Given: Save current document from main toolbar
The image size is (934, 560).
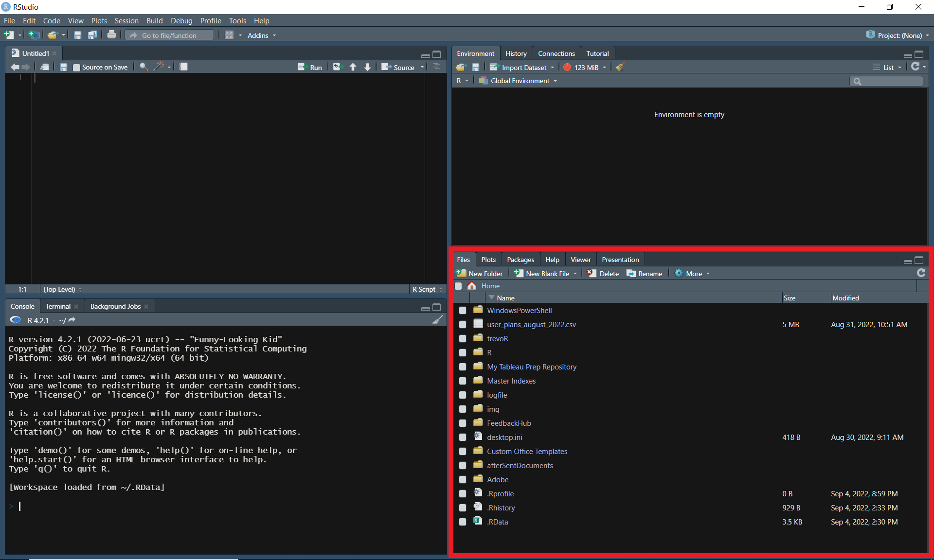Looking at the screenshot, I should tap(77, 35).
